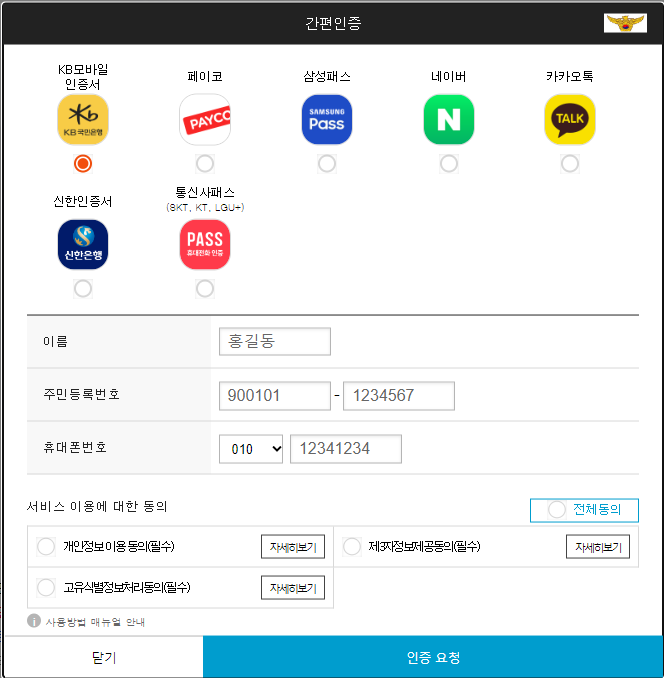This screenshot has height=678, width=664.
Task: Click the 1234567 resident number back field
Action: tap(399, 396)
